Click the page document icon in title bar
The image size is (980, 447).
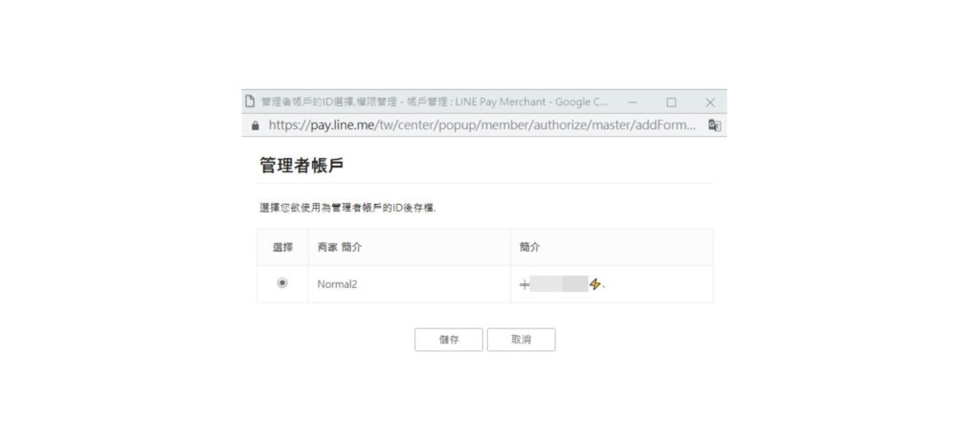pos(250,101)
